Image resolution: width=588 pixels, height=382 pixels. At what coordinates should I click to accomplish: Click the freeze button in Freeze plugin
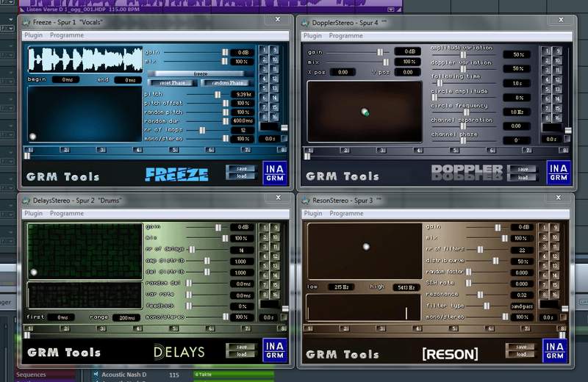(200, 73)
